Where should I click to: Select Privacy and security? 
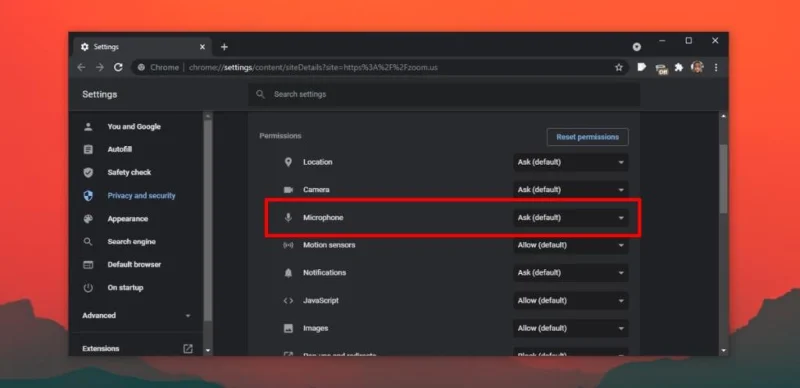[141, 196]
